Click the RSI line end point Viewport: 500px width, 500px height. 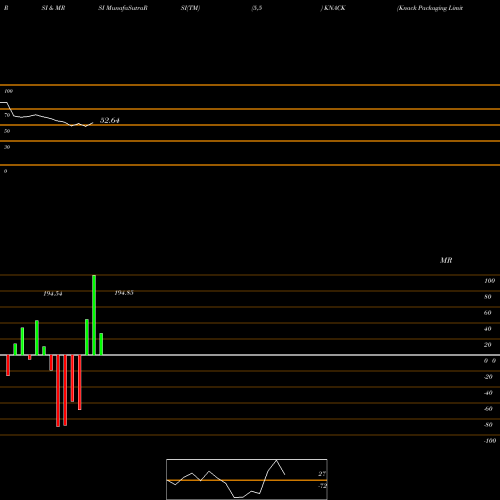93,123
